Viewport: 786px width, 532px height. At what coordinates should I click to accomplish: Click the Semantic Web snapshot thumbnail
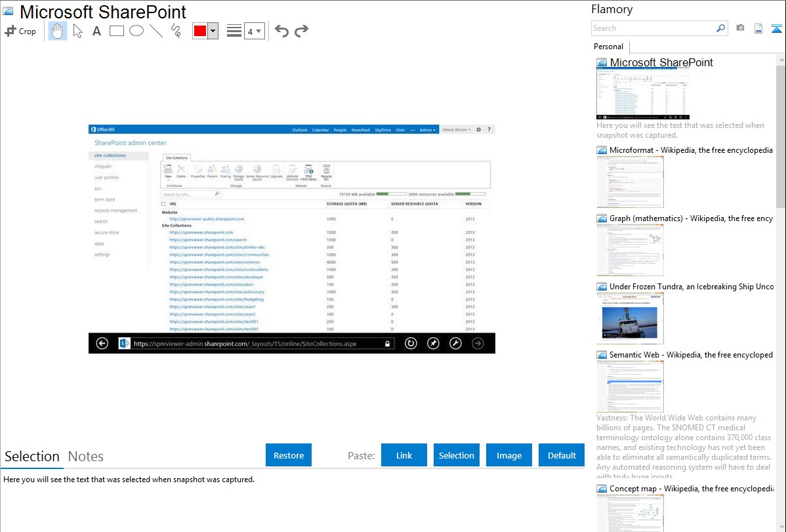coord(630,386)
